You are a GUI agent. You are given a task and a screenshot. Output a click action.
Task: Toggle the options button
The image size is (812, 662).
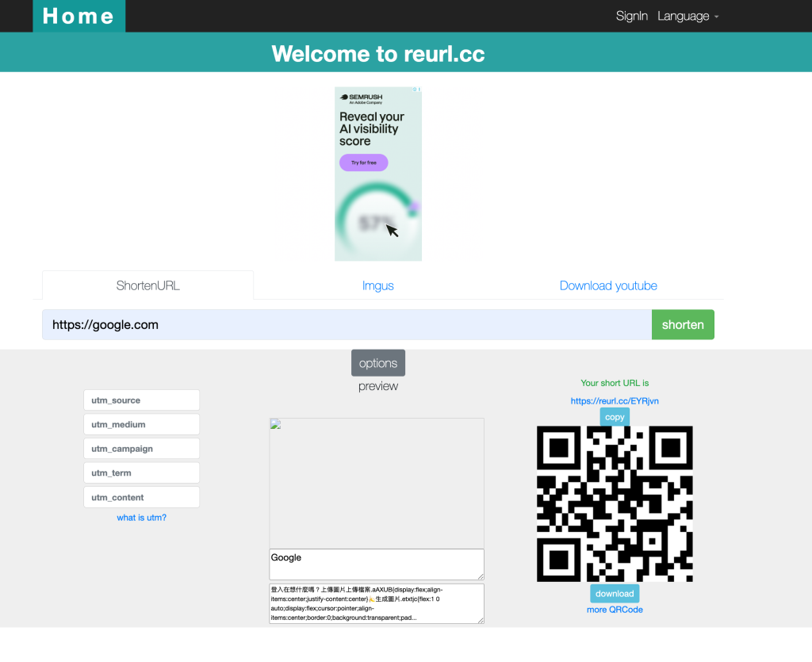378,363
